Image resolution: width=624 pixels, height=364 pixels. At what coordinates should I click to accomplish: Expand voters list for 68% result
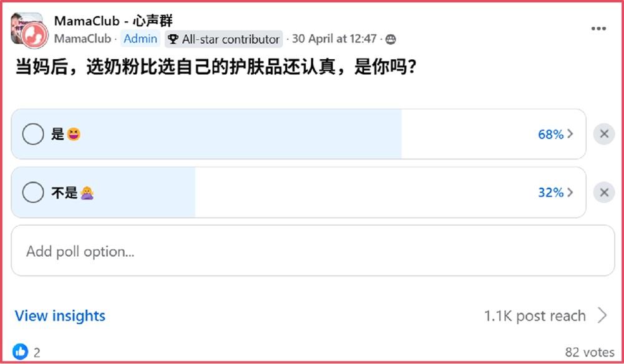tap(555, 134)
